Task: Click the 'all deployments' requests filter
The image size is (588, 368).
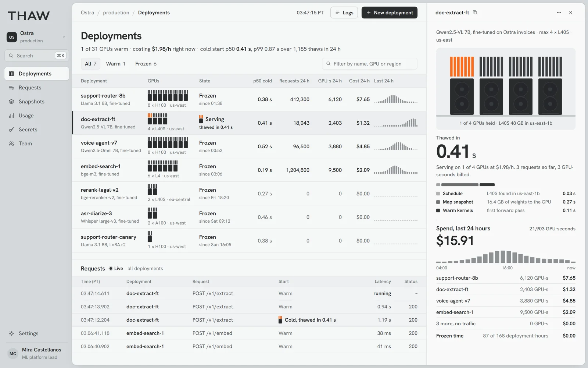Action: [x=145, y=269]
